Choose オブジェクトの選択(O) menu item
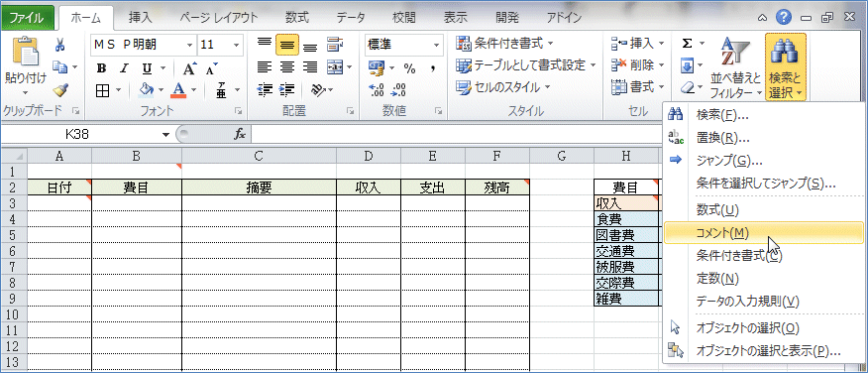868x373 pixels. tap(763, 328)
